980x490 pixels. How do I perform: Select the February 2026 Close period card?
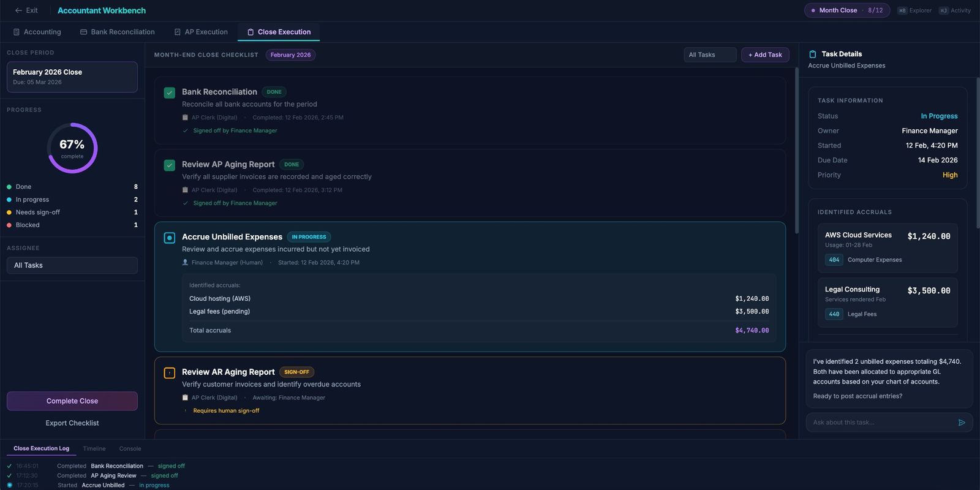pyautogui.click(x=72, y=77)
